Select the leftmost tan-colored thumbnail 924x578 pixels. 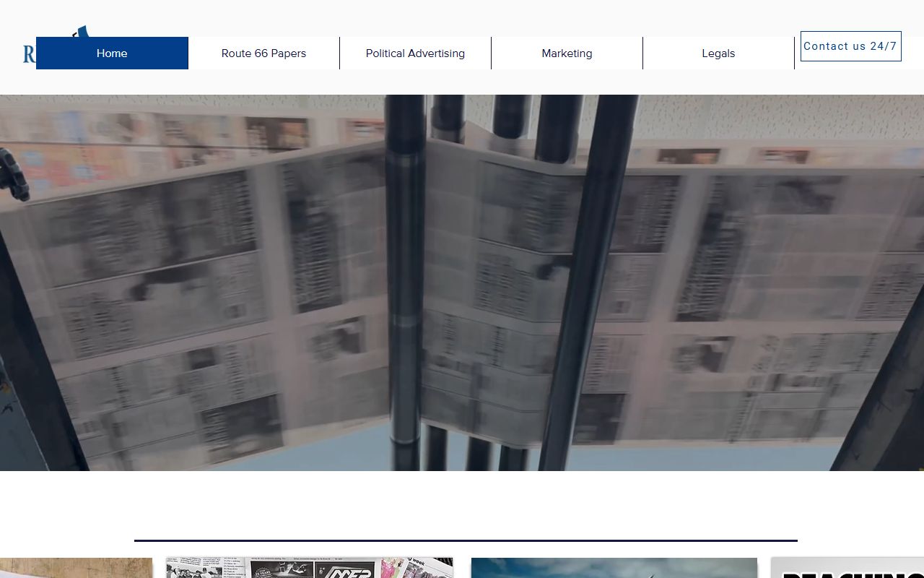tap(76, 568)
